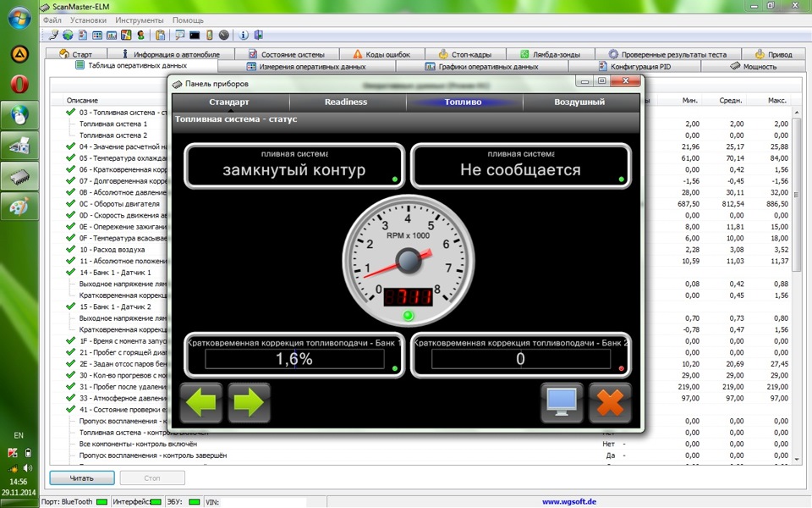This screenshot has height=508, width=812.
Task: Click the clipboard icon in toolbar
Action: coord(160,35)
